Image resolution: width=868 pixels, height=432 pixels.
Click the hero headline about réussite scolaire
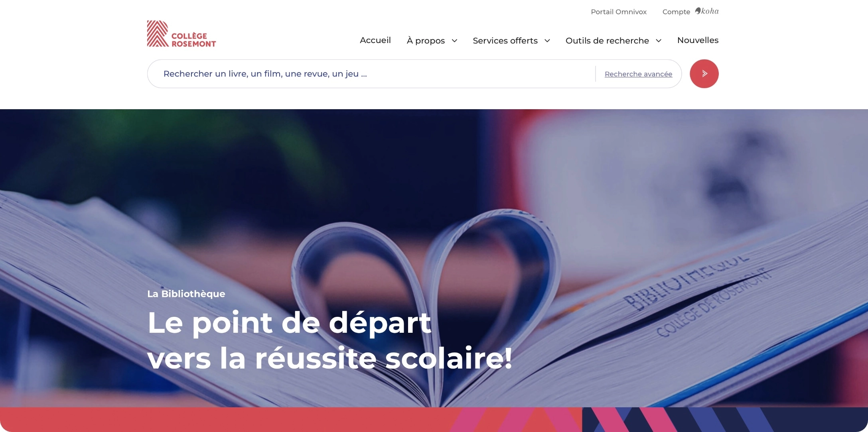(329, 340)
